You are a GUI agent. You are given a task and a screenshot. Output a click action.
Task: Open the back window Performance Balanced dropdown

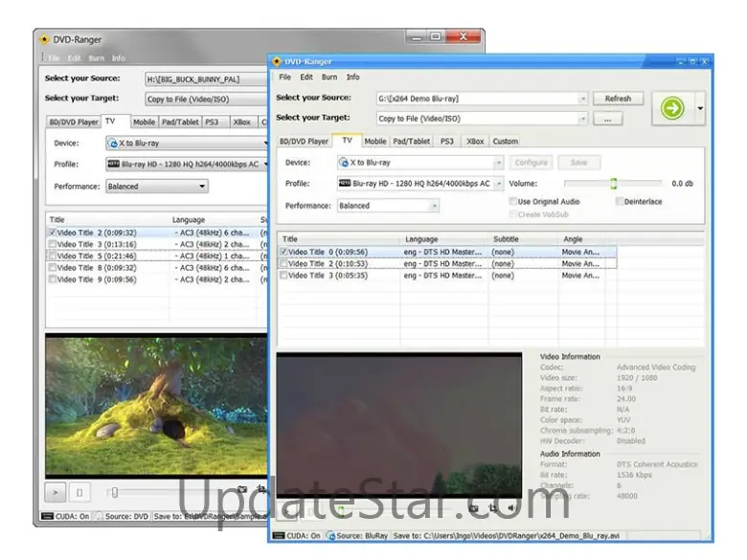tap(157, 187)
